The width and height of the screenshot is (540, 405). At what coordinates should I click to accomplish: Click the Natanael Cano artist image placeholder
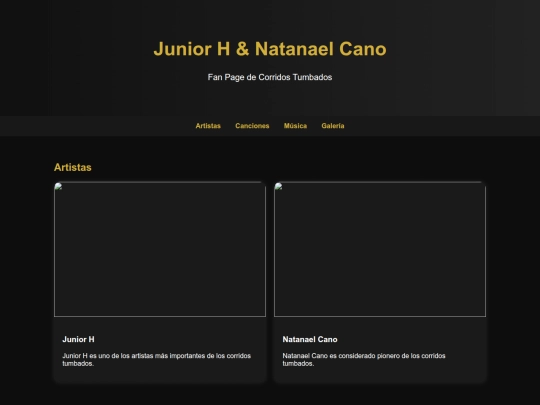point(380,249)
